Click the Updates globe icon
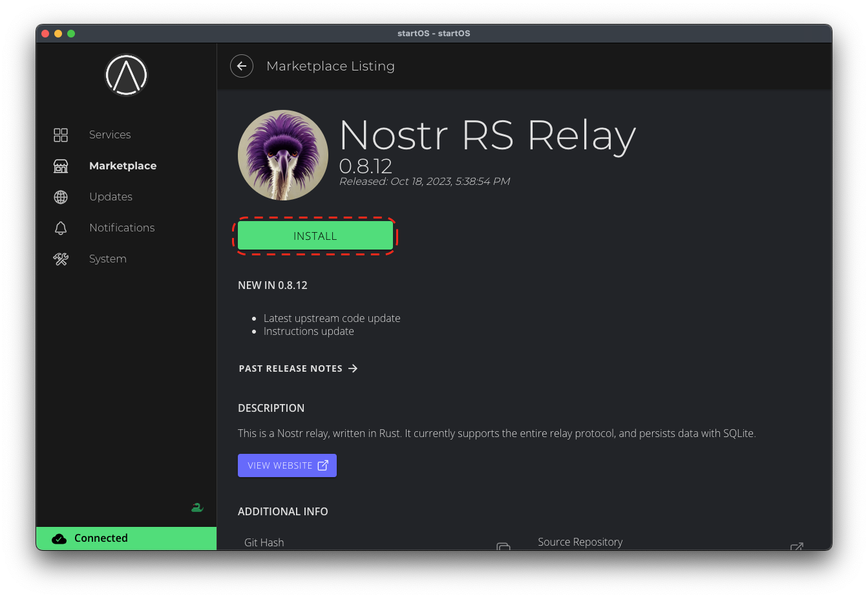This screenshot has width=868, height=598. click(x=60, y=197)
